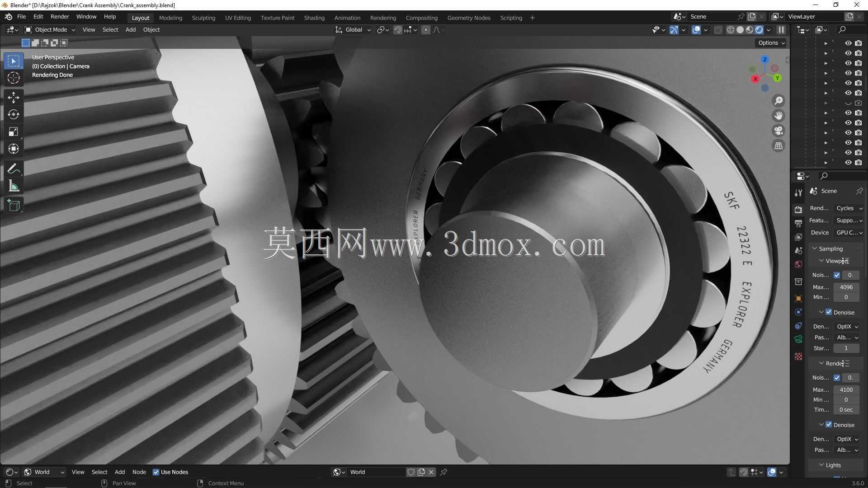Switch to Shading workspace tab
This screenshot has height=488, width=868.
pos(314,18)
